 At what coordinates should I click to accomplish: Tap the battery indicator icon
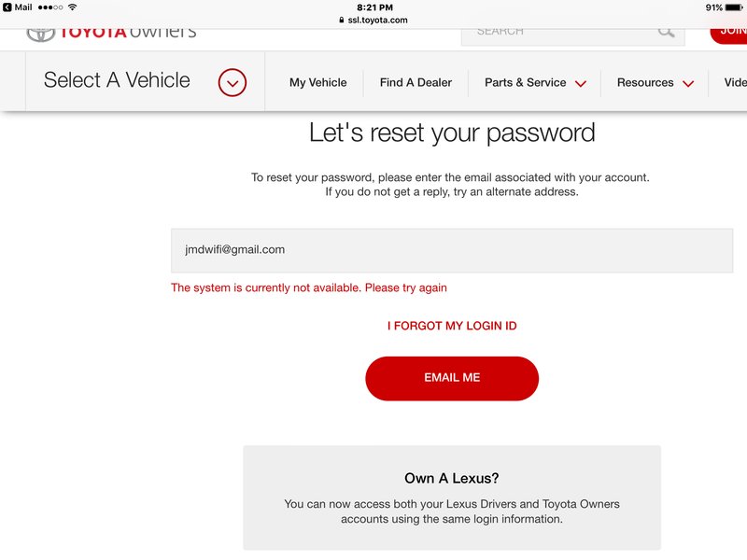click(x=734, y=7)
